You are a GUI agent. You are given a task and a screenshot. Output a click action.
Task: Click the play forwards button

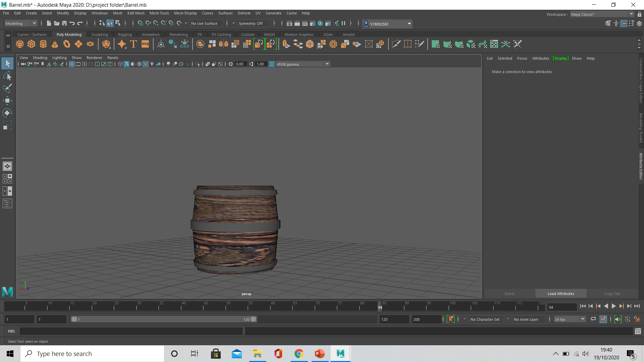click(614, 306)
